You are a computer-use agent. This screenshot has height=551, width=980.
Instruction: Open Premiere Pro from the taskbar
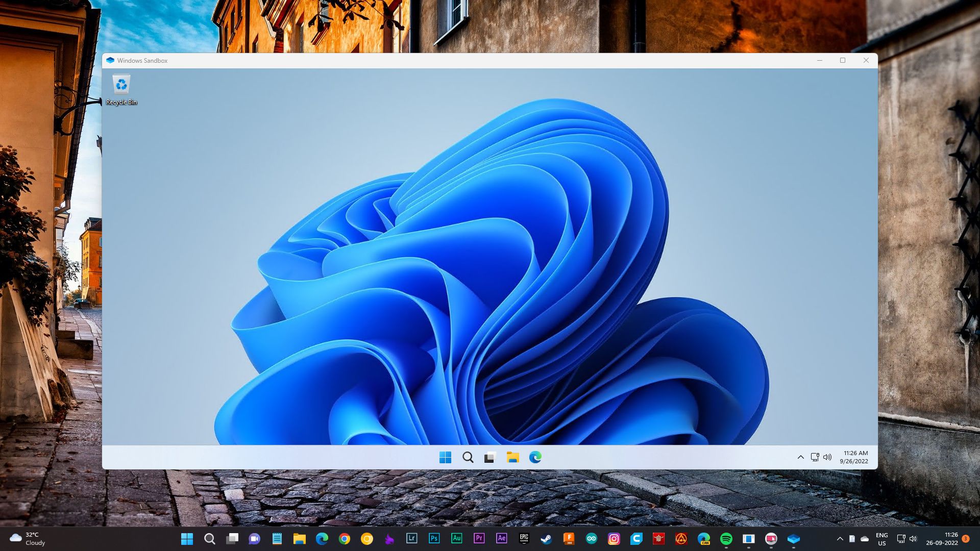pyautogui.click(x=479, y=538)
